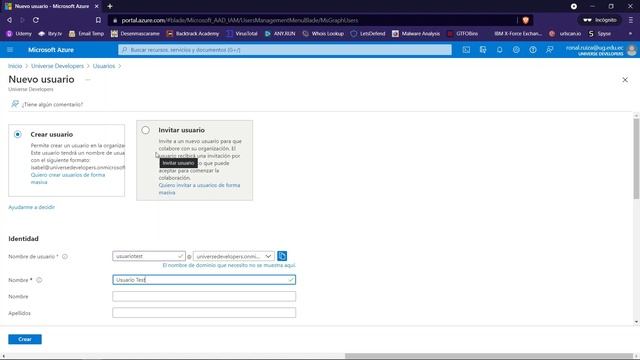The image size is (640, 360).
Task: Focus the Azure search resources box
Action: pyautogui.click(x=285, y=50)
